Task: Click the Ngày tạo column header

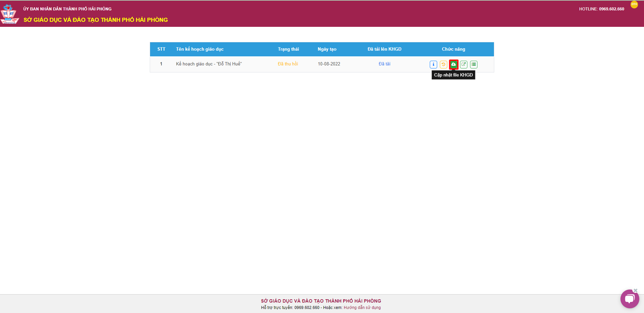Action: pyautogui.click(x=327, y=49)
